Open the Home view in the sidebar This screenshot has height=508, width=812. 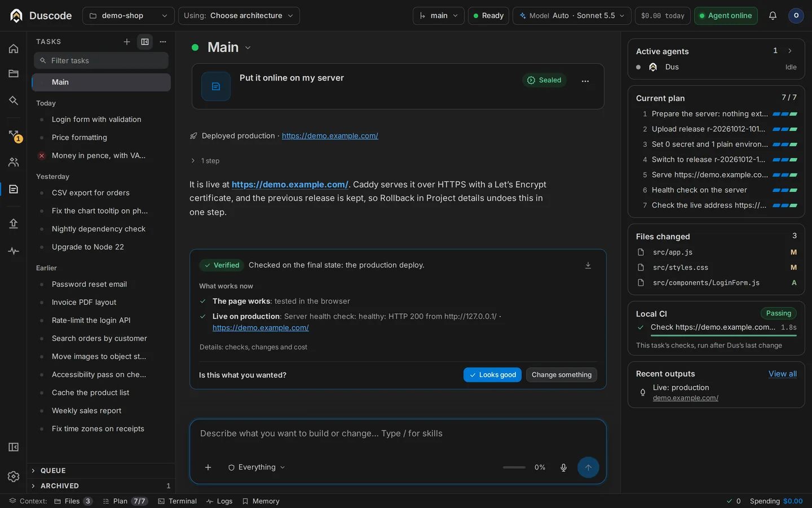coord(14,49)
